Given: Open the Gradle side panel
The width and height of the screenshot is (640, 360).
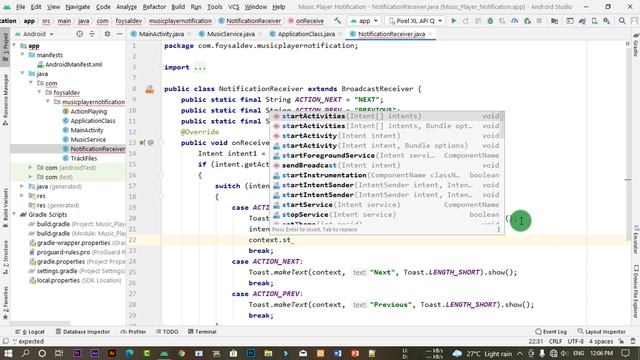Looking at the screenshot, I should pos(636,45).
